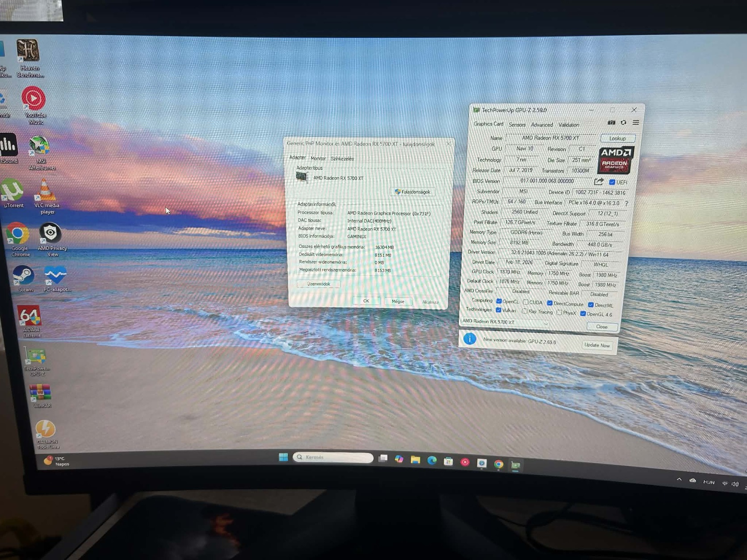Click the GPU Name field in GPU-Z
The width and height of the screenshot is (747, 560).
[x=551, y=138]
